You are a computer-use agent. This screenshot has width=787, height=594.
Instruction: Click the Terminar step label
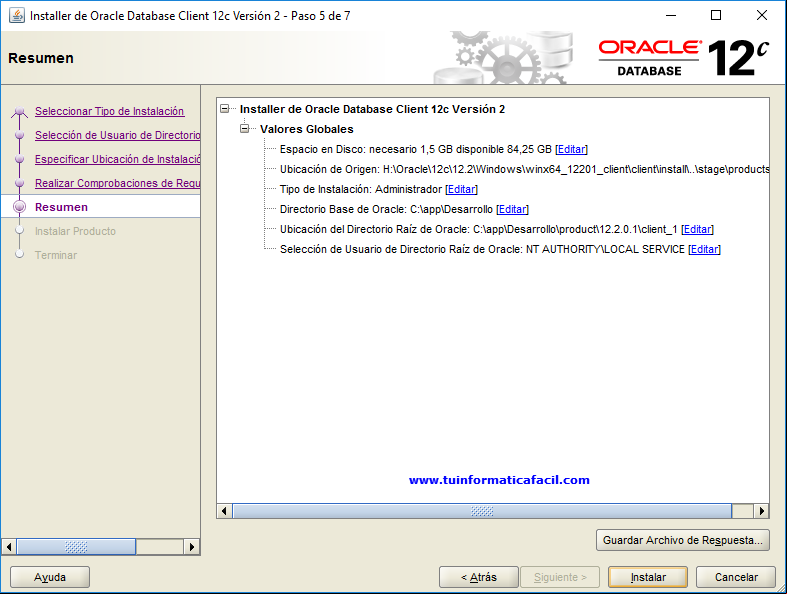tap(56, 255)
